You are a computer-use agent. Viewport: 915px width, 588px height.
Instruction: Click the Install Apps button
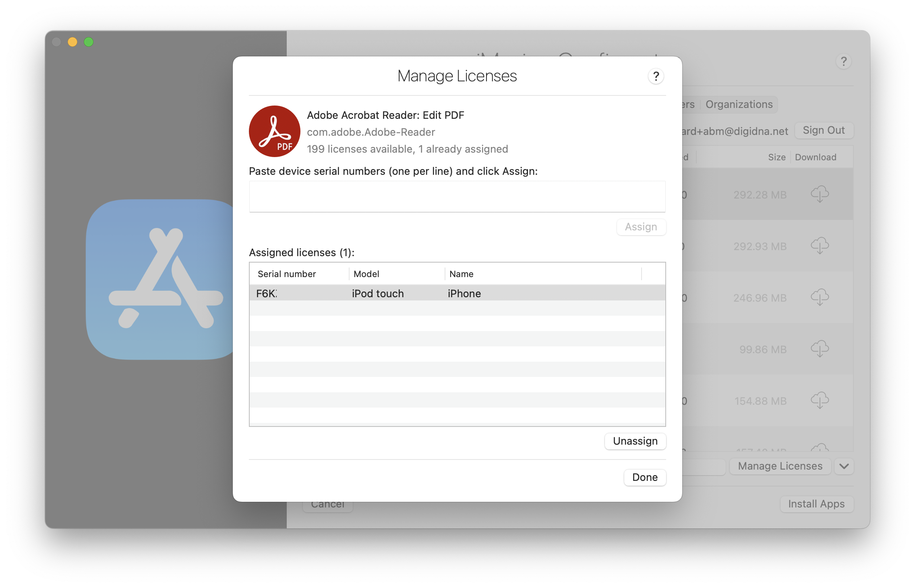point(816,504)
